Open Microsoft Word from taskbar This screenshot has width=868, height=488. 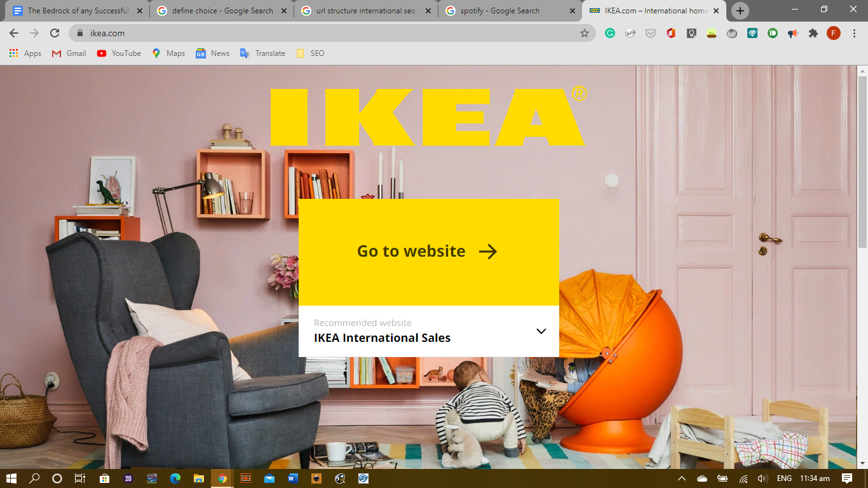click(x=293, y=478)
